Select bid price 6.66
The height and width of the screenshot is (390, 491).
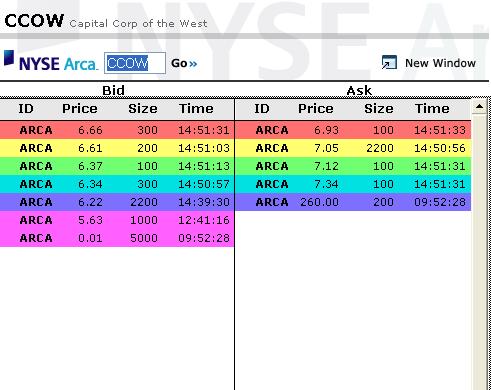[90, 130]
